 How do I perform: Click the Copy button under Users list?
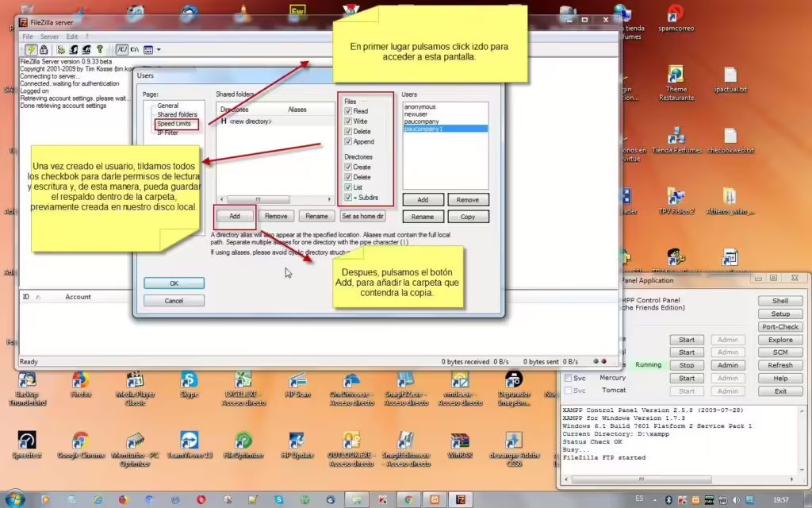tap(468, 217)
